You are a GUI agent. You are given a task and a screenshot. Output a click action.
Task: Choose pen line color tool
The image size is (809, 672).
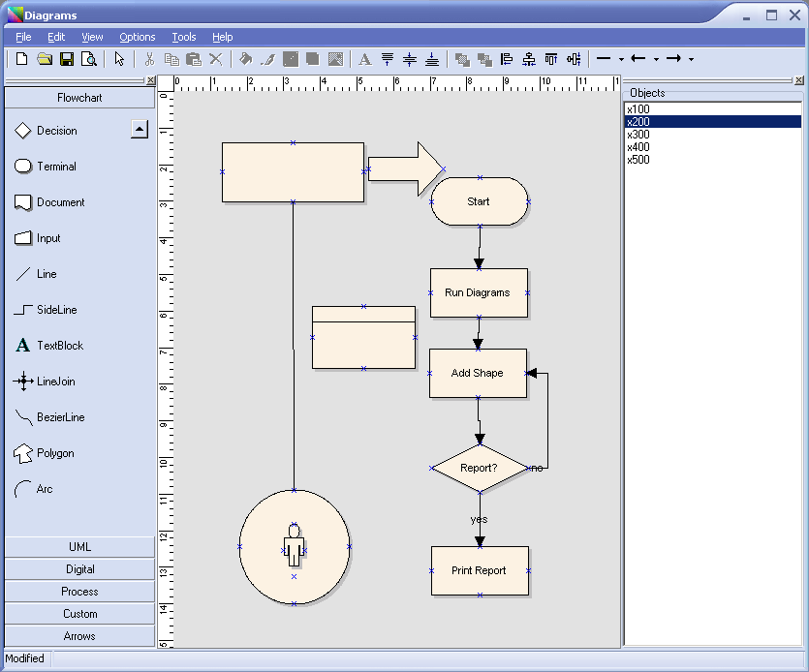coord(267,59)
